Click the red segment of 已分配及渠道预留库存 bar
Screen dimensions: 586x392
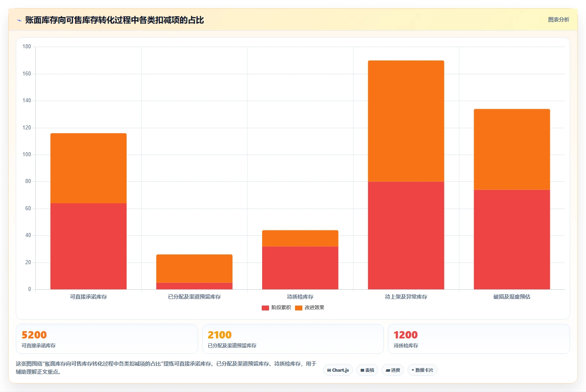tap(194, 286)
